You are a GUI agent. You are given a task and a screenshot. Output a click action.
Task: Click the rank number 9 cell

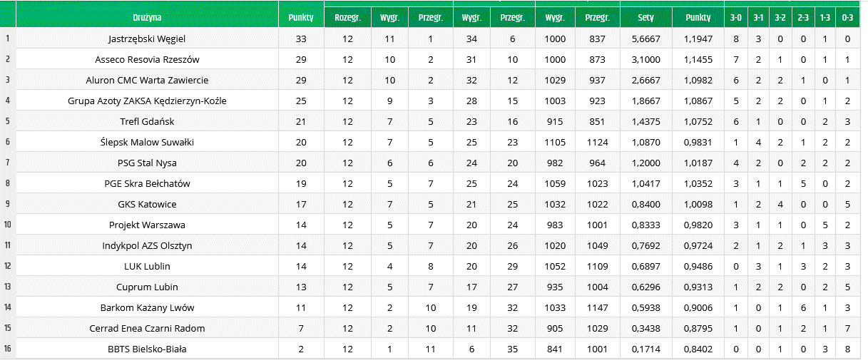(x=8, y=205)
